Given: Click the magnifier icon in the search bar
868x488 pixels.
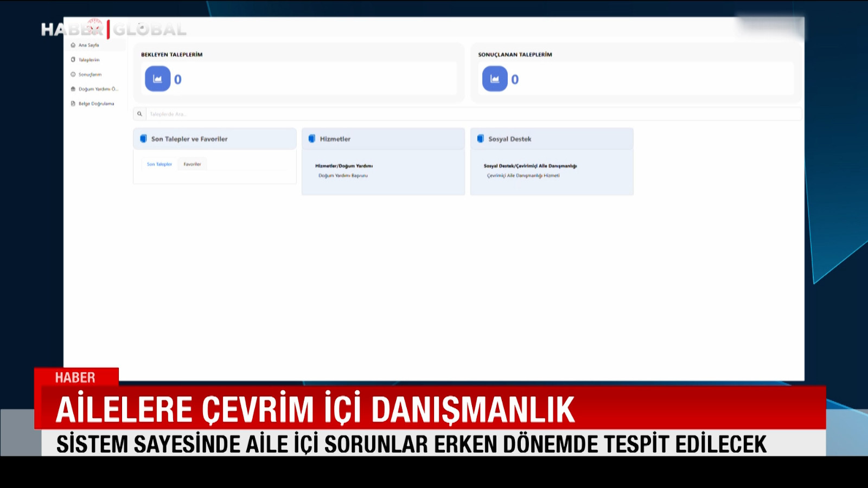Looking at the screenshot, I should click(x=141, y=114).
